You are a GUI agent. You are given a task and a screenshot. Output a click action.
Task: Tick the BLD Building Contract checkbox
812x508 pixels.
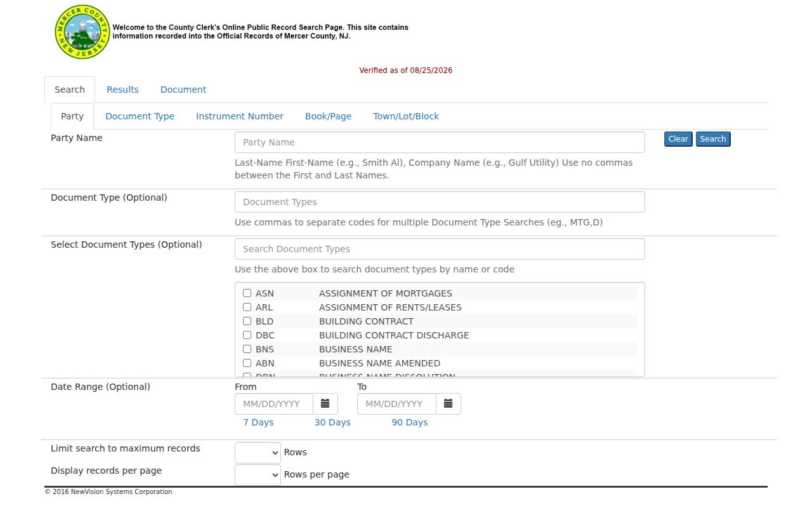[x=247, y=321]
